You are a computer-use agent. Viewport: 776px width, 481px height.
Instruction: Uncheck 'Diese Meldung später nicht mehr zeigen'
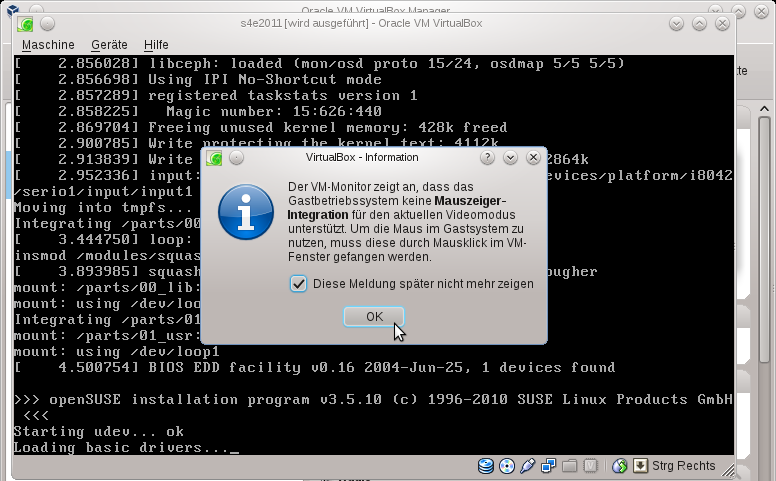pos(298,284)
